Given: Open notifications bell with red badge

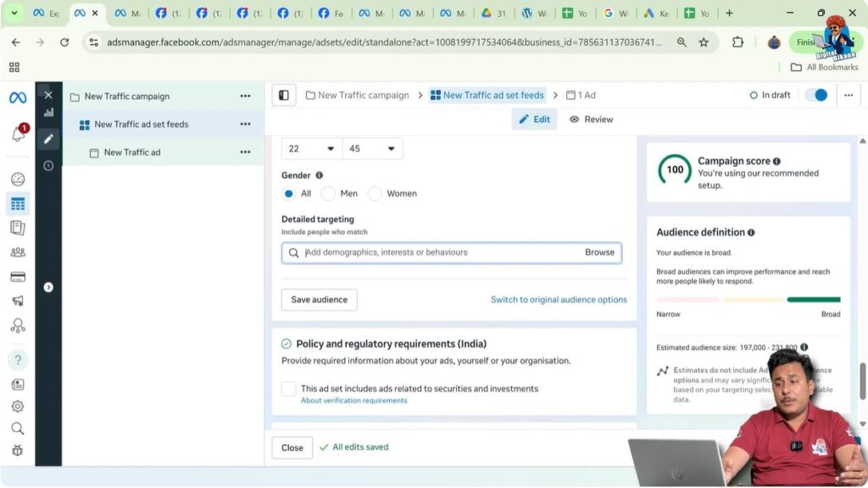Looking at the screenshot, I should [19, 133].
